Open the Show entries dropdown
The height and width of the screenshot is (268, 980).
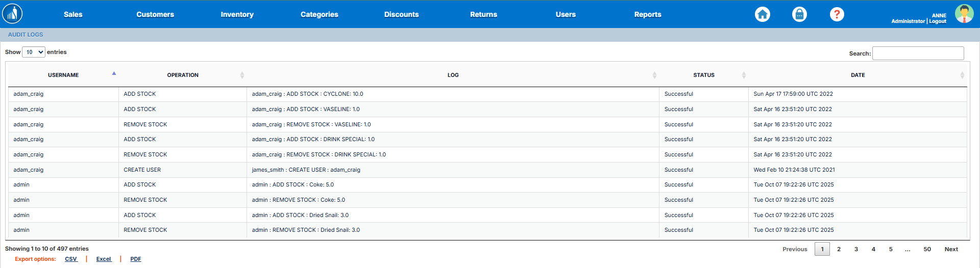34,52
